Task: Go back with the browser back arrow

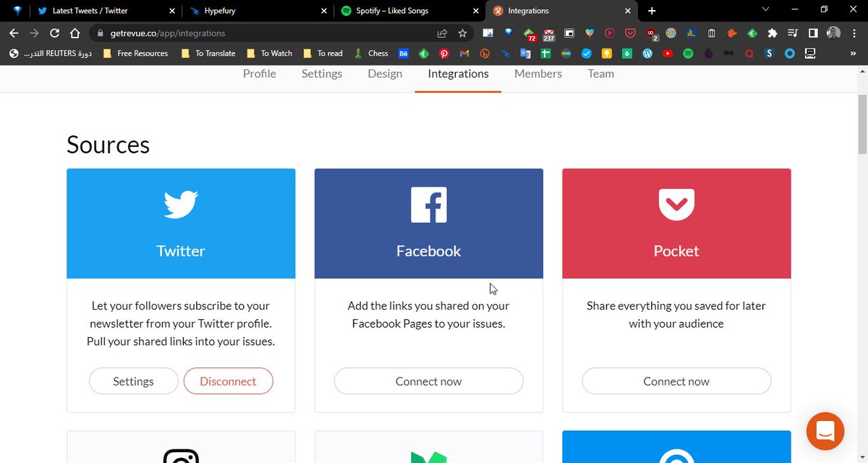Action: point(14,33)
